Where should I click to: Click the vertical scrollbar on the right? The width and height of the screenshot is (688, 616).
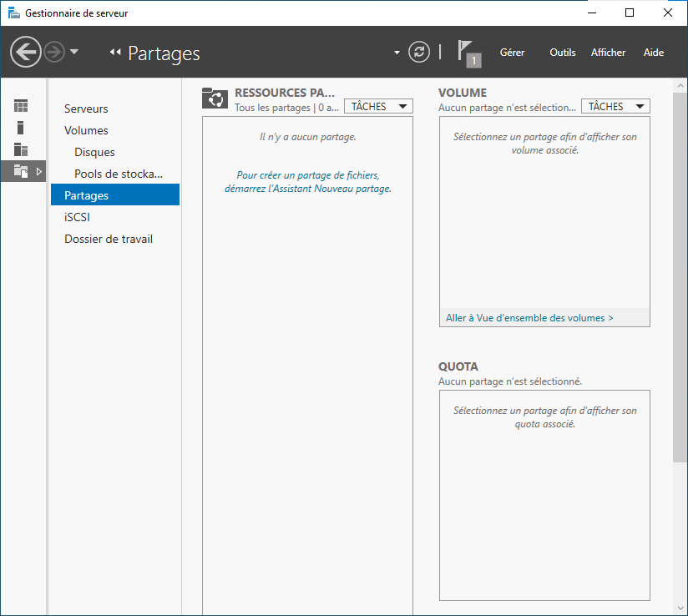point(680,334)
